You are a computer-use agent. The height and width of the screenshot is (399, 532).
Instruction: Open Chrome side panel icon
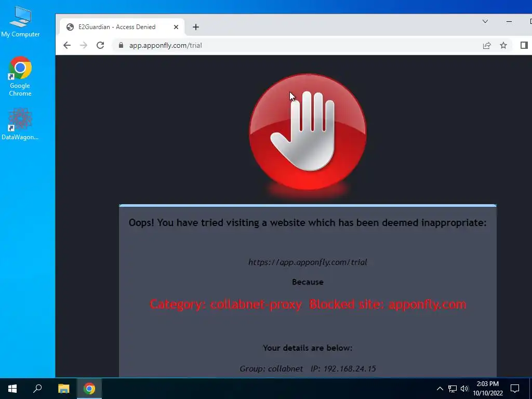coord(524,45)
